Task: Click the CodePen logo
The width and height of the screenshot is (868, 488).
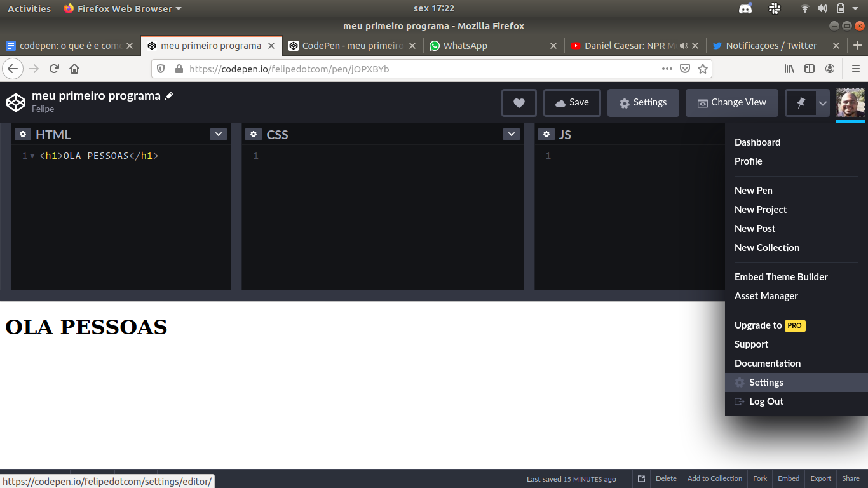Action: 16,102
